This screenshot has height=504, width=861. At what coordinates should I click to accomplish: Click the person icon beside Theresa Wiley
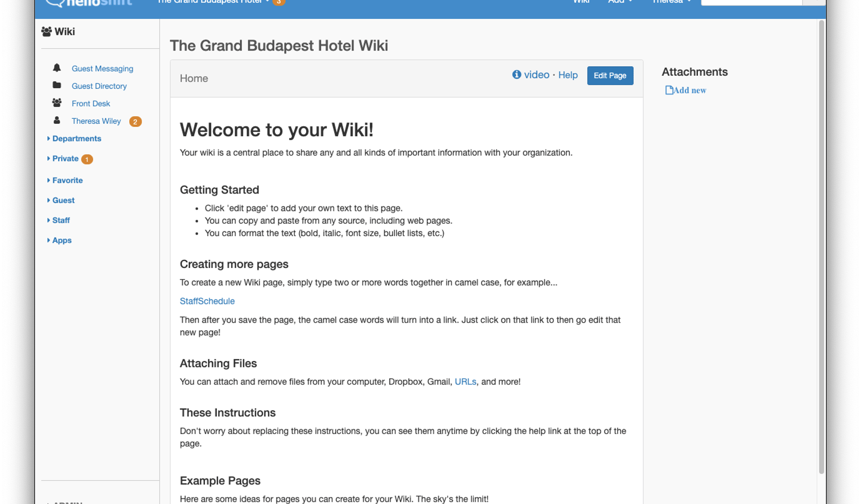pos(57,120)
